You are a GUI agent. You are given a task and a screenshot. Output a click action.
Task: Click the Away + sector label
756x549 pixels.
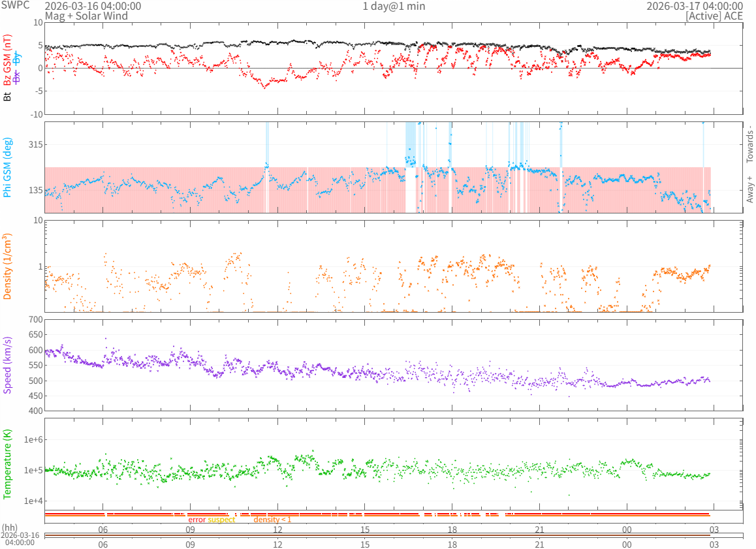[749, 189]
